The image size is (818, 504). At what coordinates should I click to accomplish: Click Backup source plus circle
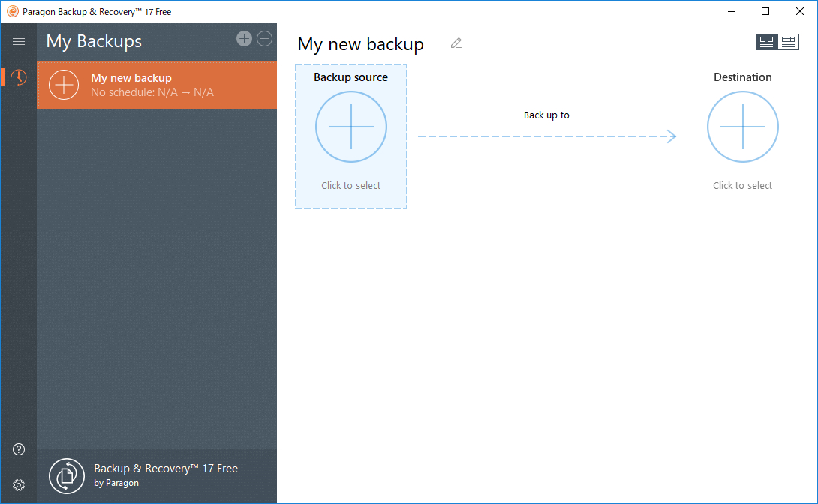tap(351, 127)
